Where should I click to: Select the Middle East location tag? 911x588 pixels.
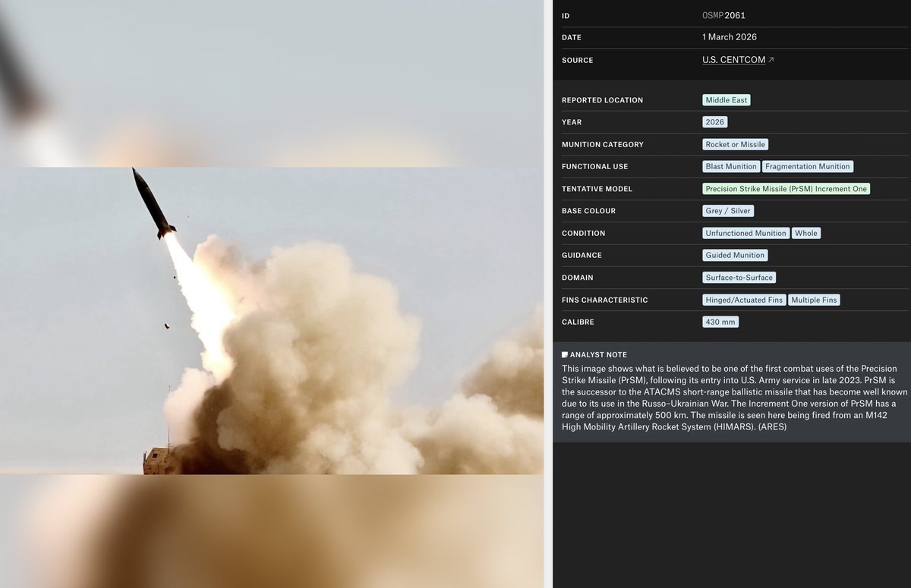(x=726, y=99)
